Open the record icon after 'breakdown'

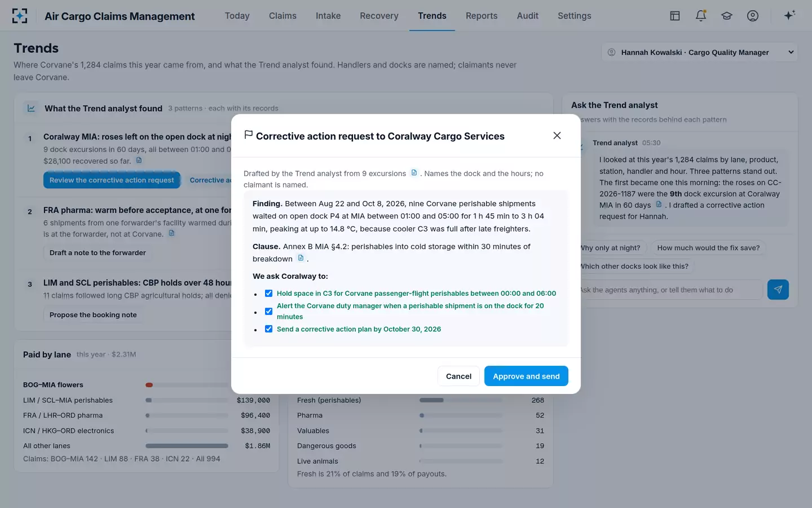(x=301, y=258)
